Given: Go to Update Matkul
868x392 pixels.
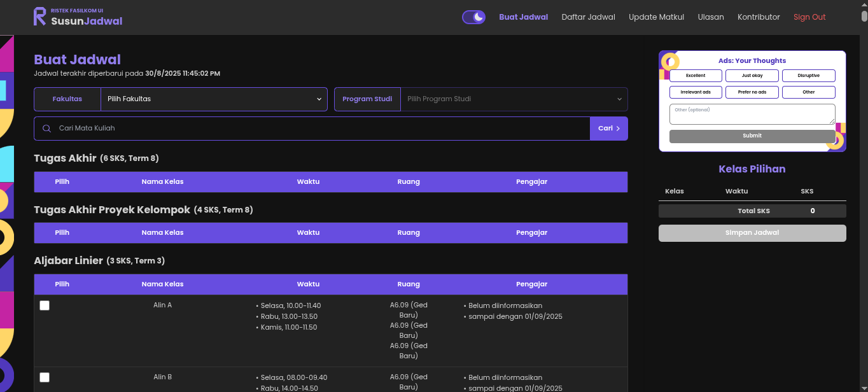Looking at the screenshot, I should [x=656, y=17].
